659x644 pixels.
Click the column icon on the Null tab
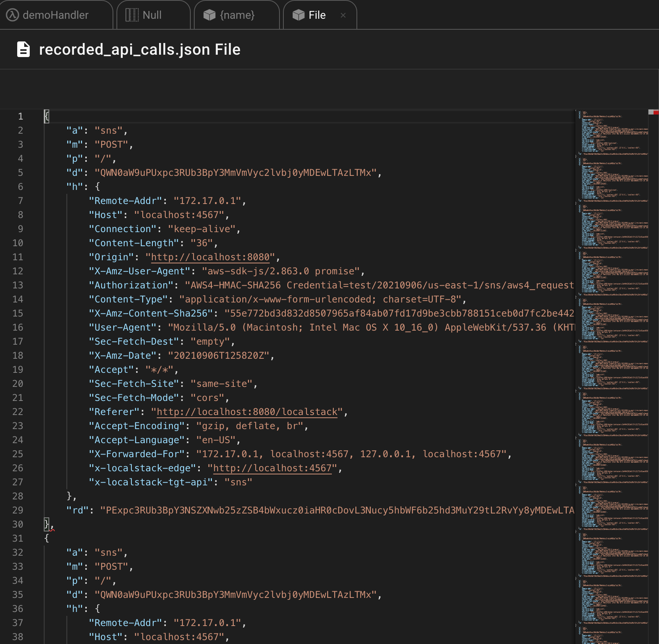pos(132,15)
